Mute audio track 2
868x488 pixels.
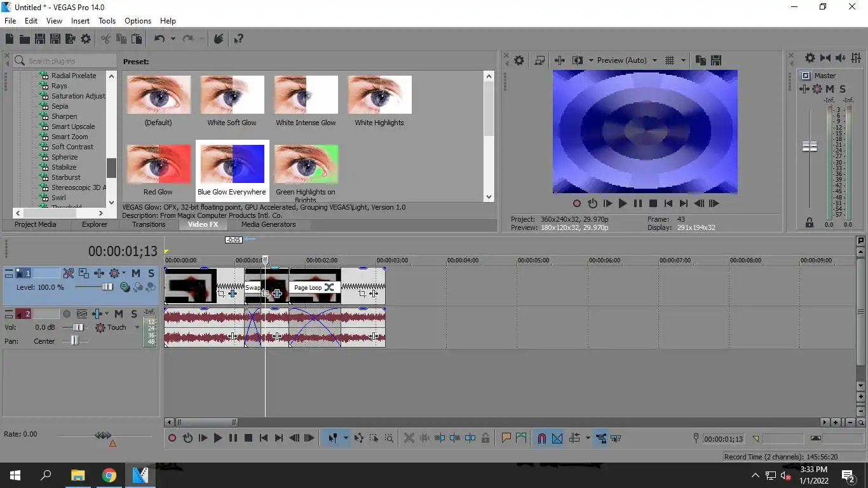[119, 314]
